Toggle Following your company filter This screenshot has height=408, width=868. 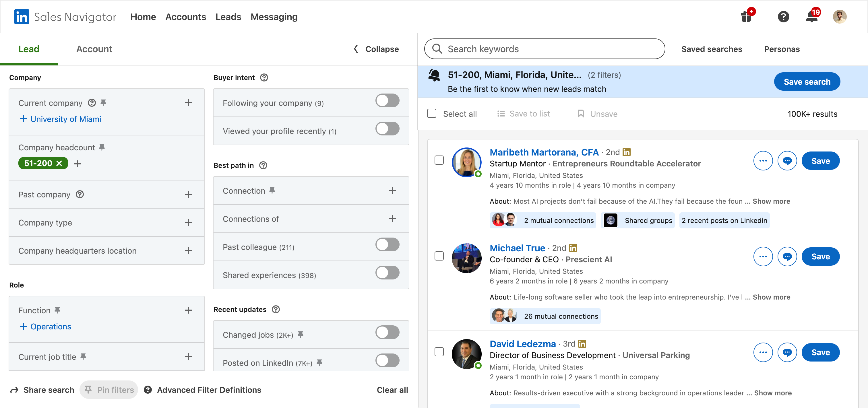click(387, 101)
